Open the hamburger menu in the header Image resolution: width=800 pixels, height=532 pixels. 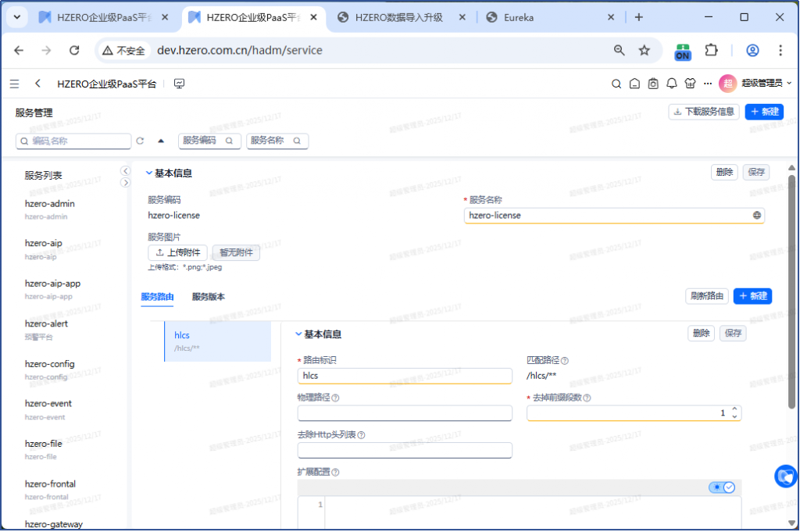tap(14, 84)
